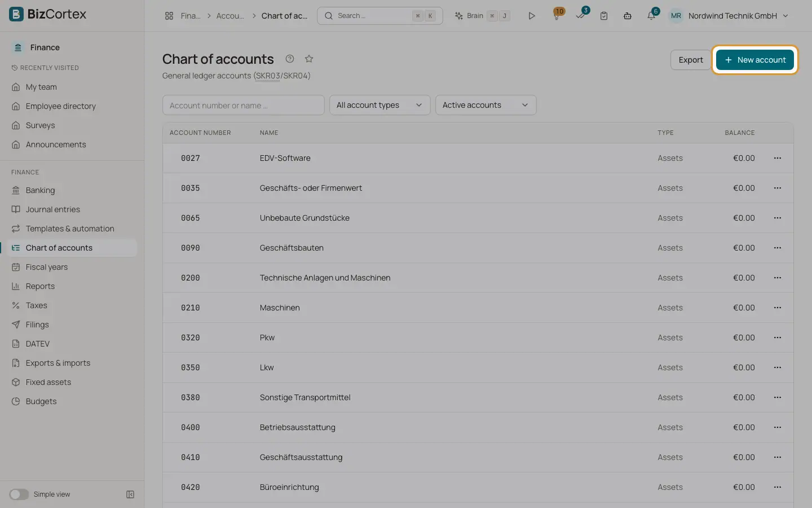This screenshot has height=508, width=812.
Task: Open row actions for account 0210 Maschinen
Action: (x=778, y=308)
